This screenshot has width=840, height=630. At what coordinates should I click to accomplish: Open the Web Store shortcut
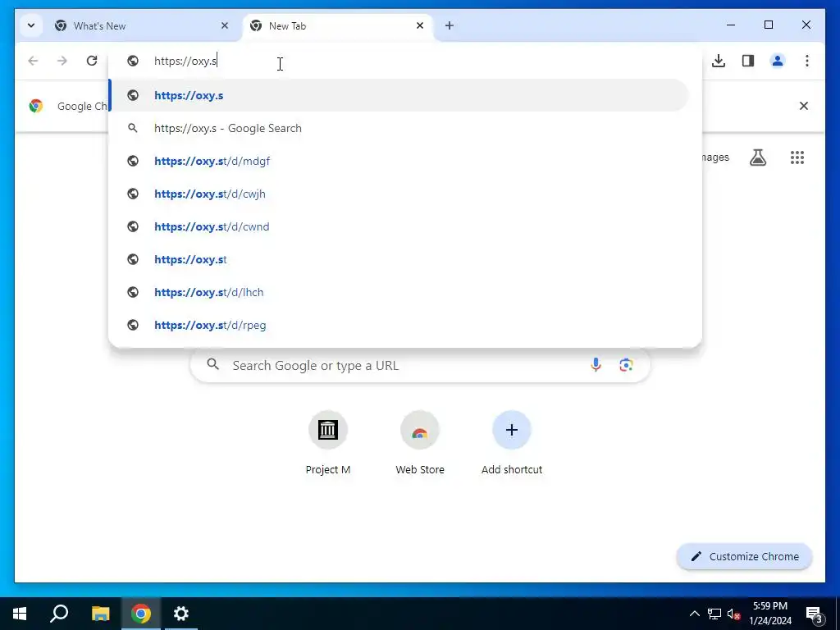(x=420, y=443)
